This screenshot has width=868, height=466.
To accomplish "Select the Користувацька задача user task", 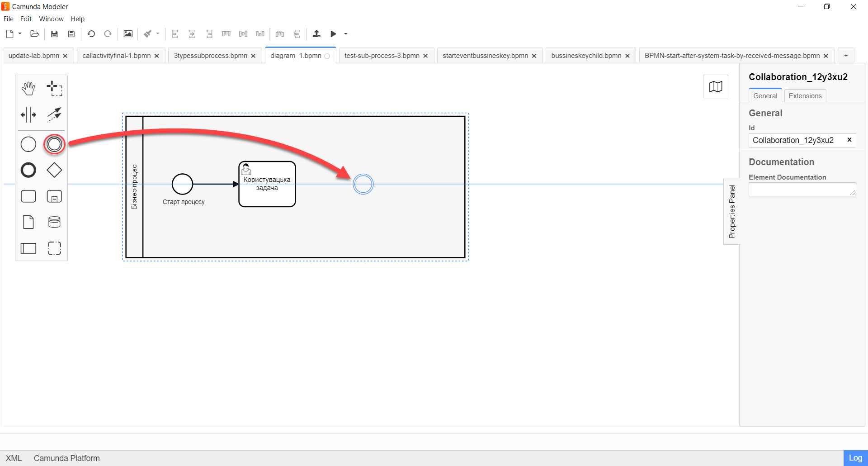I will [x=267, y=184].
